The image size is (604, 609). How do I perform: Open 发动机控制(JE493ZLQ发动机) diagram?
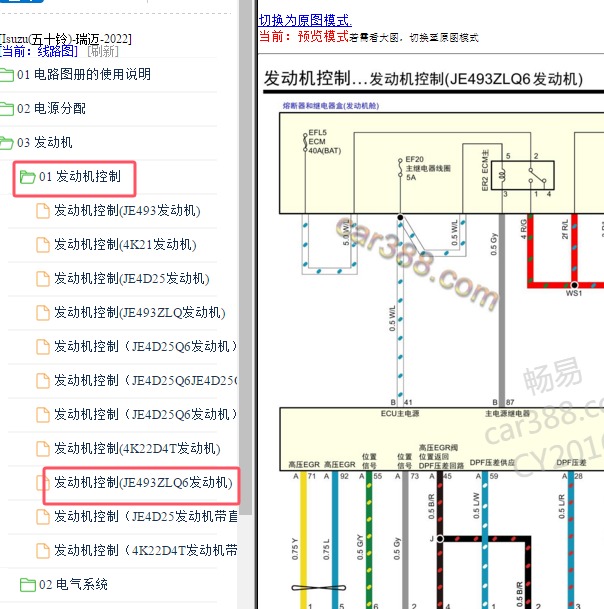139,313
